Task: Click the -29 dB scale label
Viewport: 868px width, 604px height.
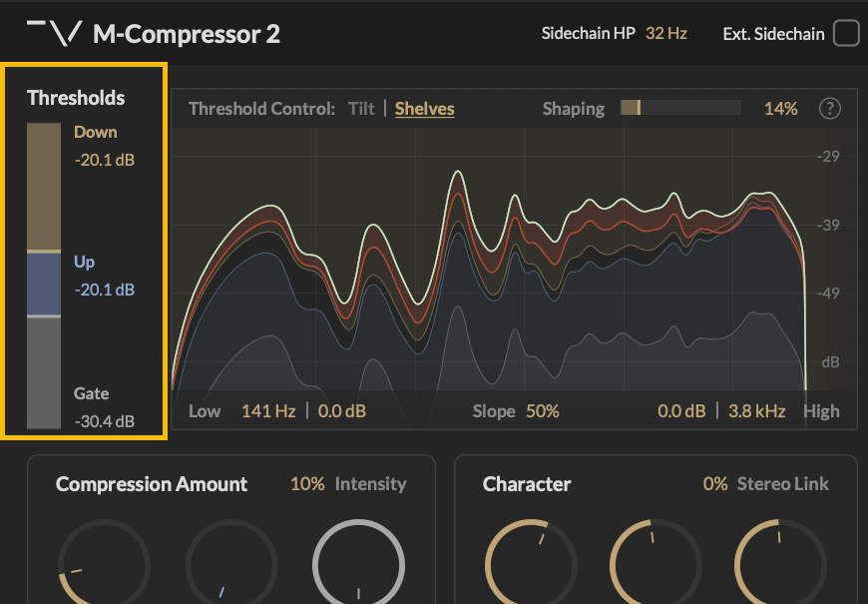Action: tap(828, 157)
